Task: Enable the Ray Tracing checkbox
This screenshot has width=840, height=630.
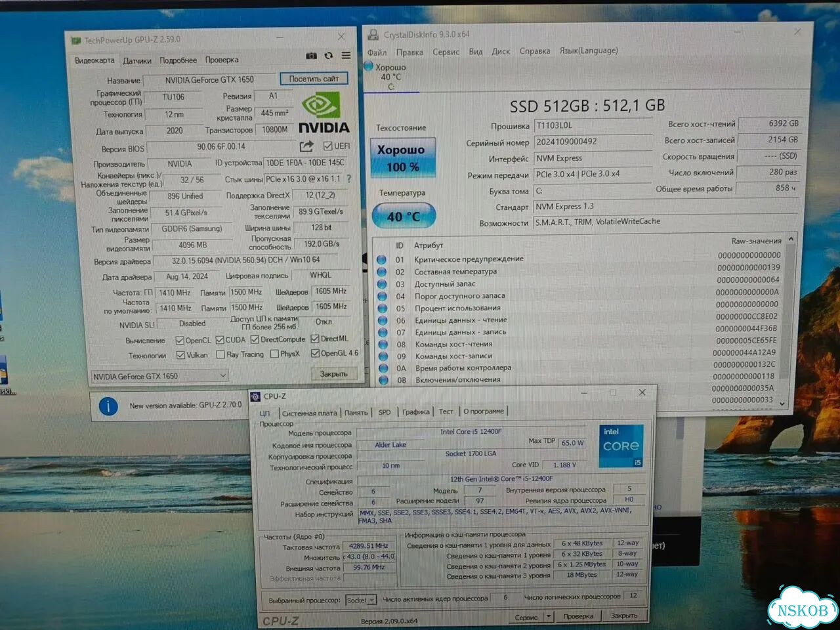Action: point(220,354)
